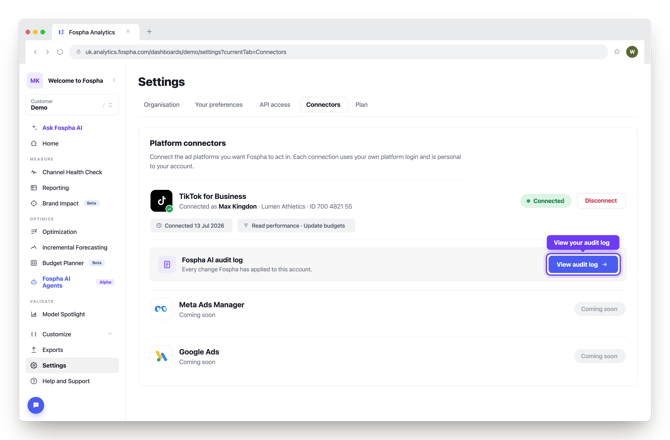Click the Beta badge next to Budget Planner
The height and width of the screenshot is (440, 670).
97,263
